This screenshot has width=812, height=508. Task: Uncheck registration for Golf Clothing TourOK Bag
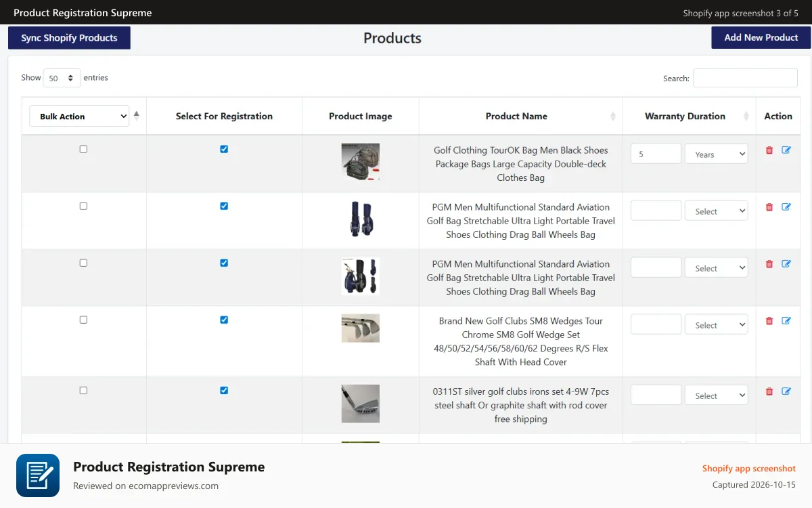224,149
